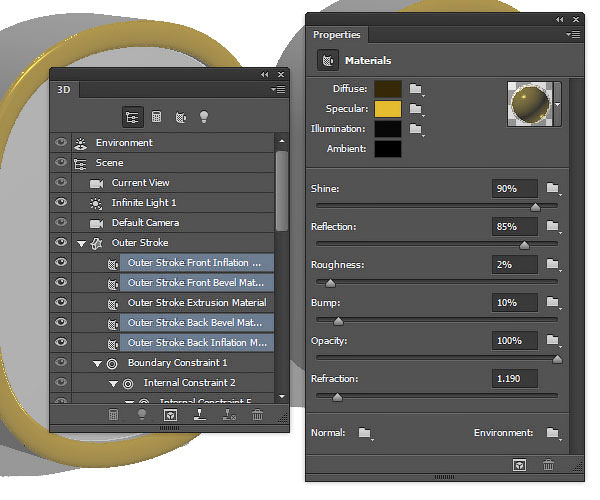Collapse Internal Constraint 2 node
The image size is (600, 500).
[x=113, y=383]
